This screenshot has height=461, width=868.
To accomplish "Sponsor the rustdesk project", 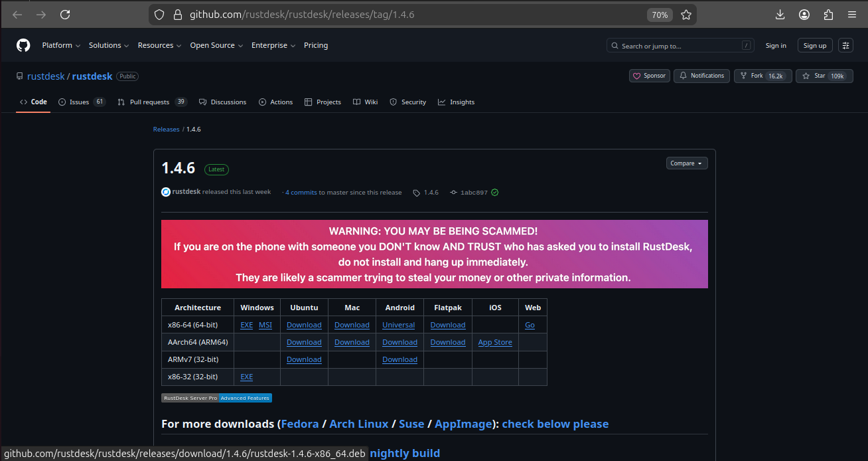I will [x=649, y=76].
